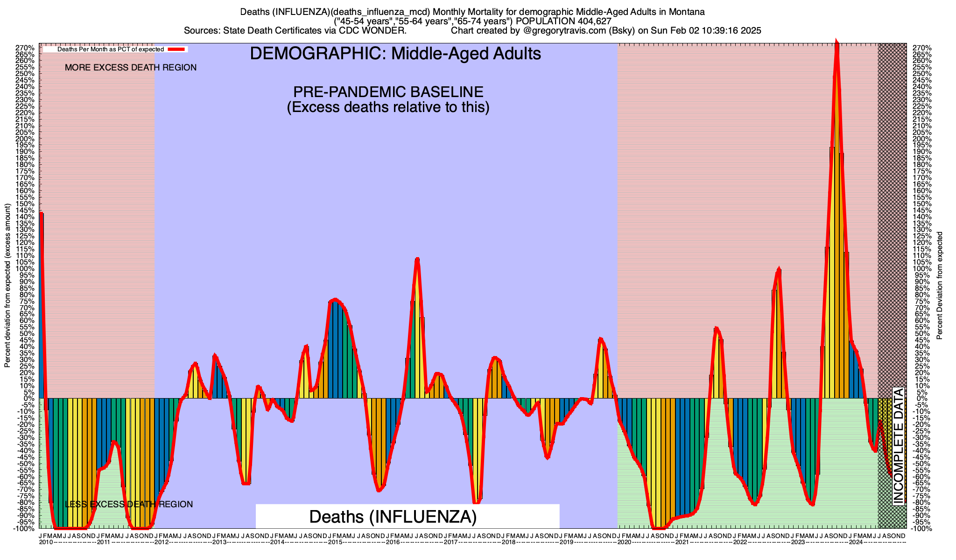
Task: Click the 2016 peak near 105%
Action: [x=417, y=259]
